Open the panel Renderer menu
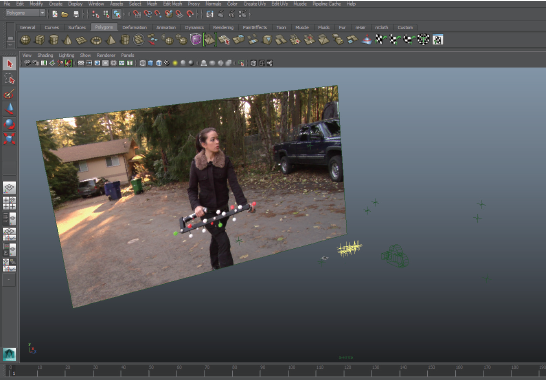Viewport: 546px width, 381px height. (106, 55)
